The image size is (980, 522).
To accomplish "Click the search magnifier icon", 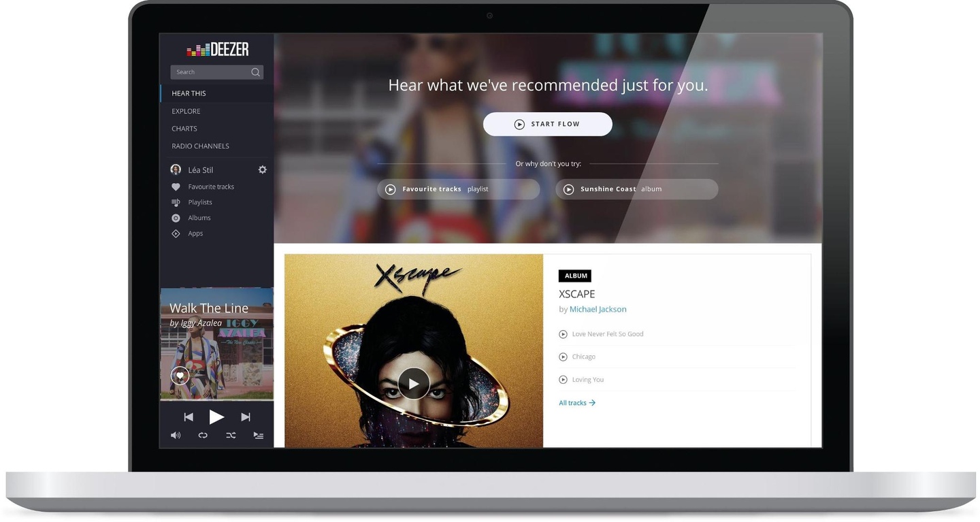I will 255,72.
